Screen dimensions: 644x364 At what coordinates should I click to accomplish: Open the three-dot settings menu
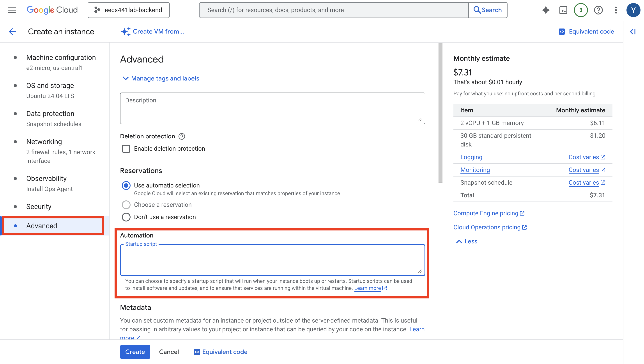(x=616, y=10)
